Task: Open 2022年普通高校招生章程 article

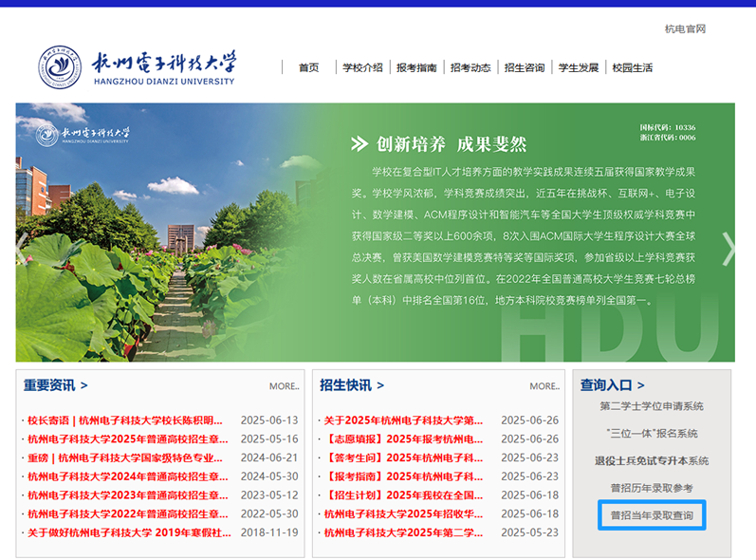Action: pos(128,514)
